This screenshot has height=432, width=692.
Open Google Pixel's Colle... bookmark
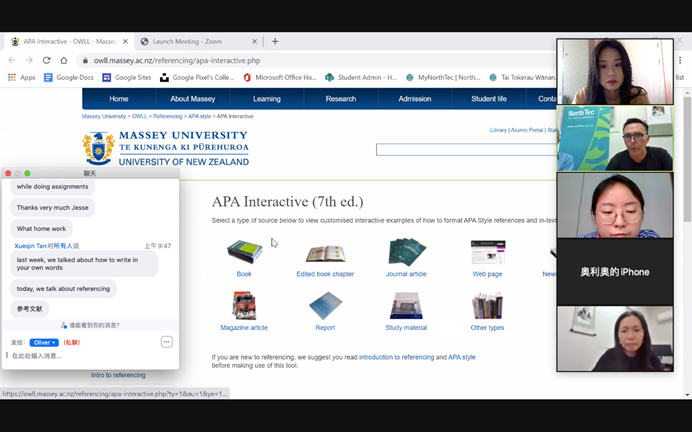197,78
